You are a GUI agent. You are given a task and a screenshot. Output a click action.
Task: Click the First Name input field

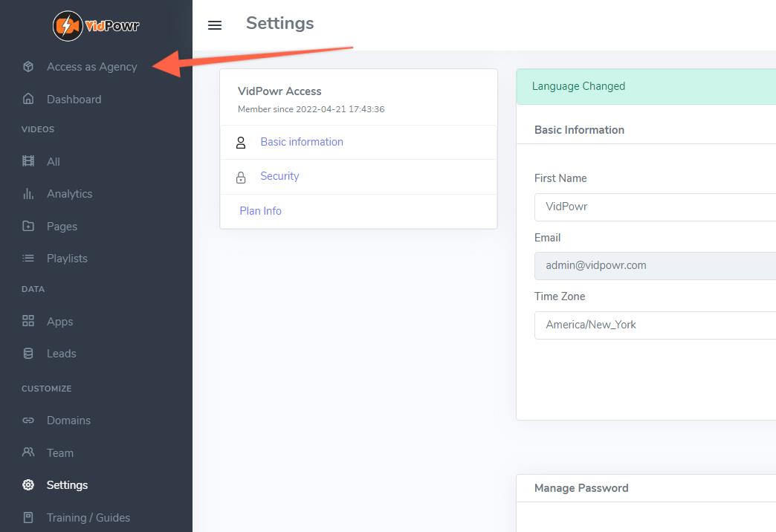pyautogui.click(x=655, y=207)
